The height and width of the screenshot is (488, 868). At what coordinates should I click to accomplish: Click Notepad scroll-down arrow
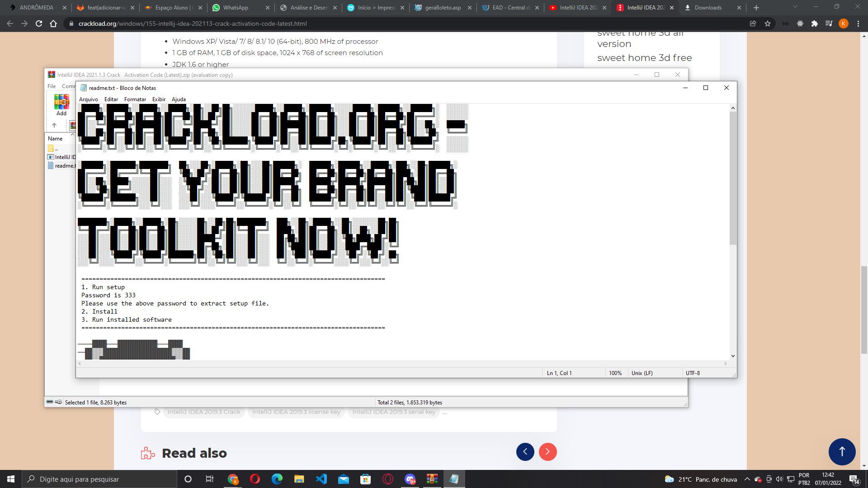[x=733, y=356]
